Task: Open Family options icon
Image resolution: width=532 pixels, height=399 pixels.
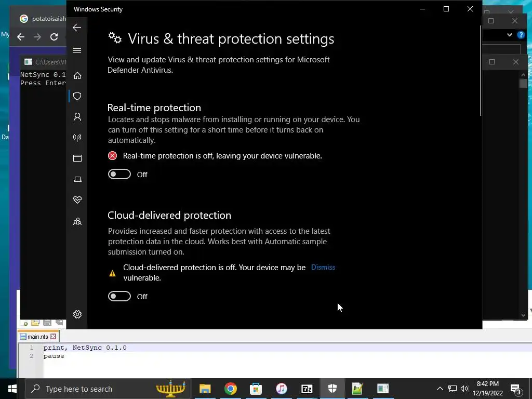Action: click(x=77, y=221)
